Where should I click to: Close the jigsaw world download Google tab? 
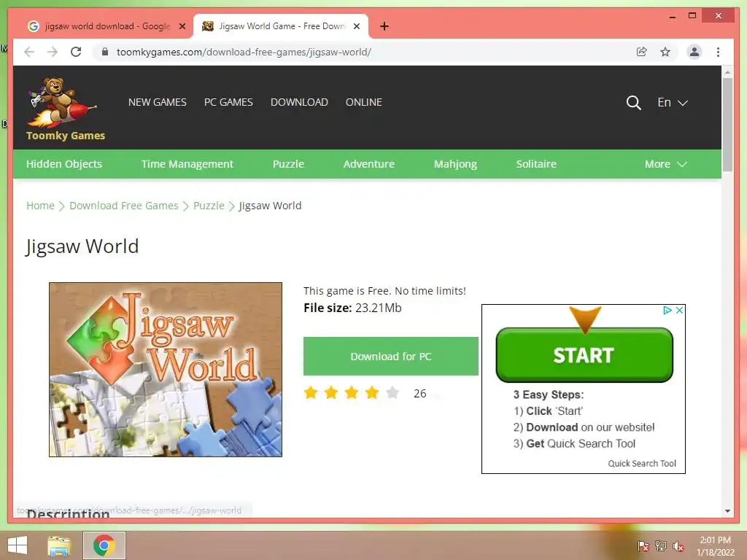[182, 26]
